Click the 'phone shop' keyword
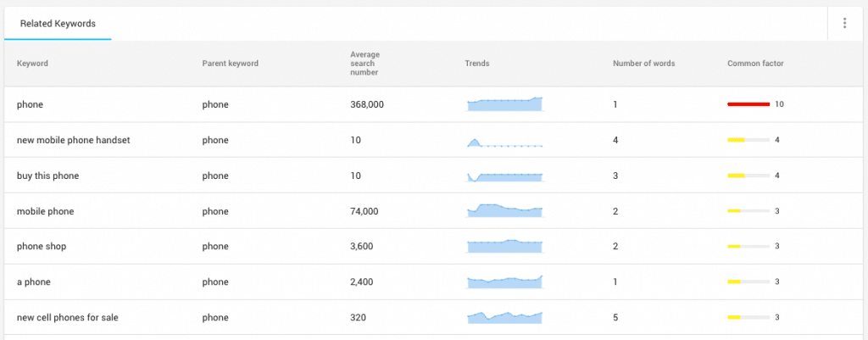Image resolution: width=868 pixels, height=340 pixels. point(42,247)
